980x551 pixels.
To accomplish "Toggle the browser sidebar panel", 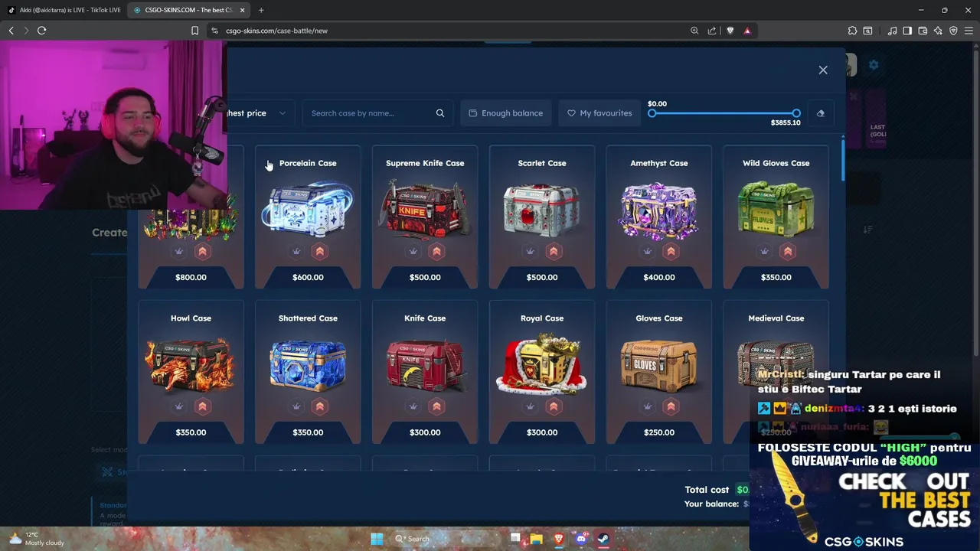I will coord(907,31).
